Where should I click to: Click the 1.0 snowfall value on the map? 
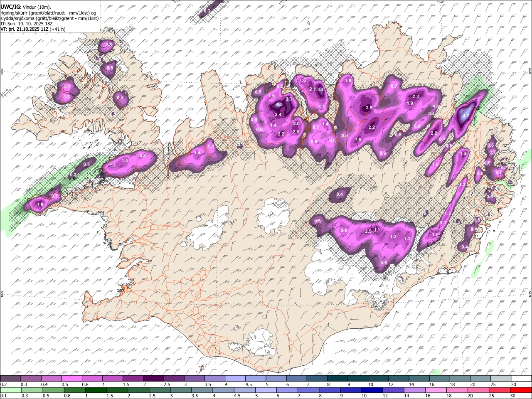(435, 165)
